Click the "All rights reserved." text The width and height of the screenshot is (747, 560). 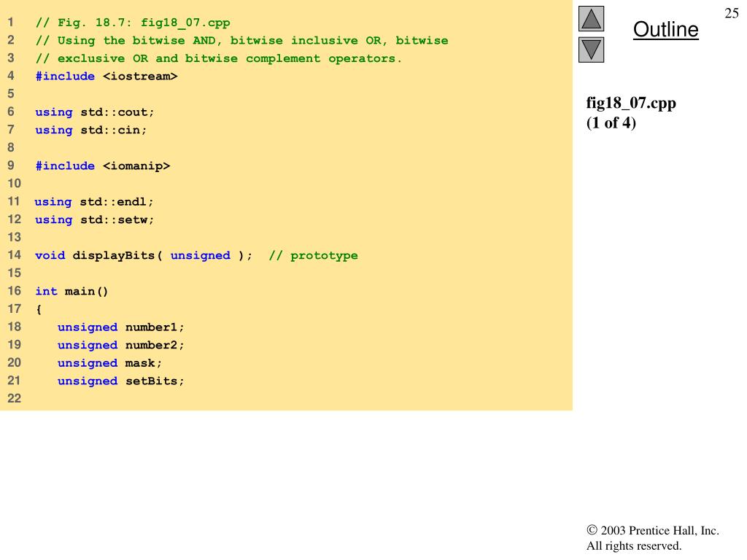point(634,545)
